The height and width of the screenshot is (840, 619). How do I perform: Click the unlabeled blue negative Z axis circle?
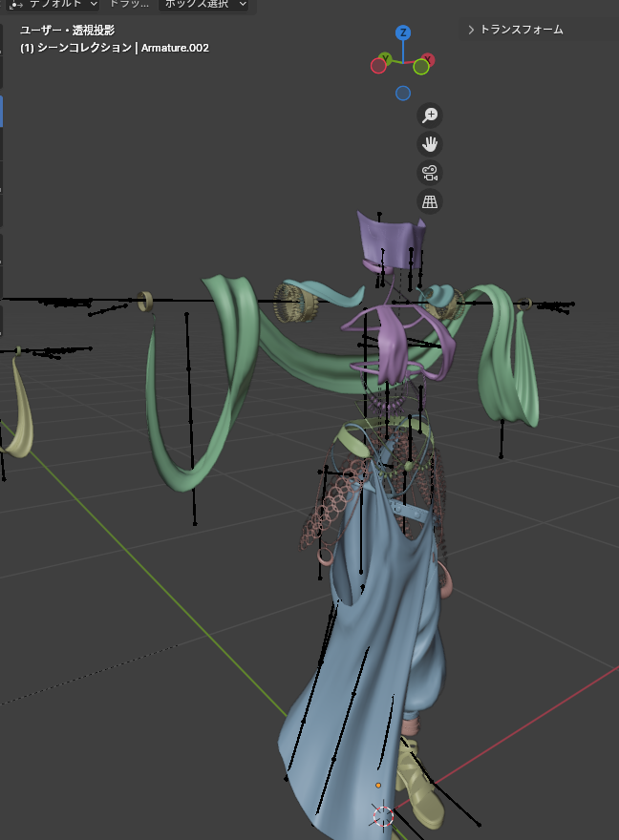pyautogui.click(x=403, y=94)
